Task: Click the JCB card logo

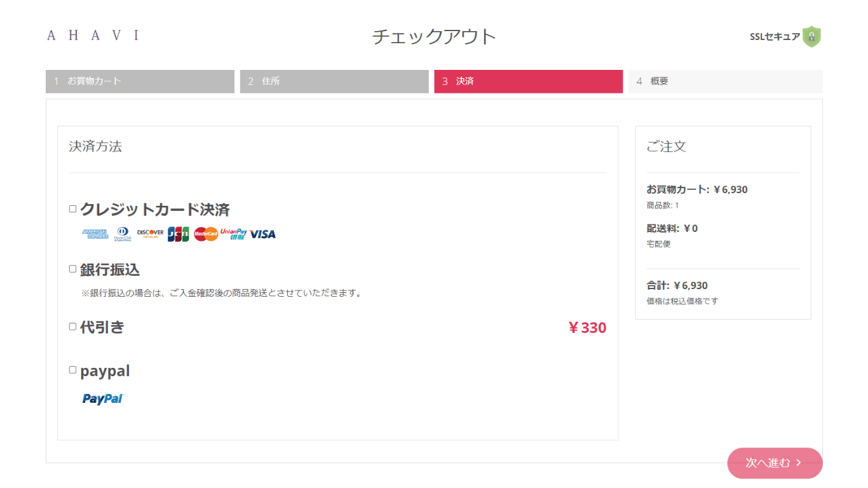Action: tap(179, 234)
